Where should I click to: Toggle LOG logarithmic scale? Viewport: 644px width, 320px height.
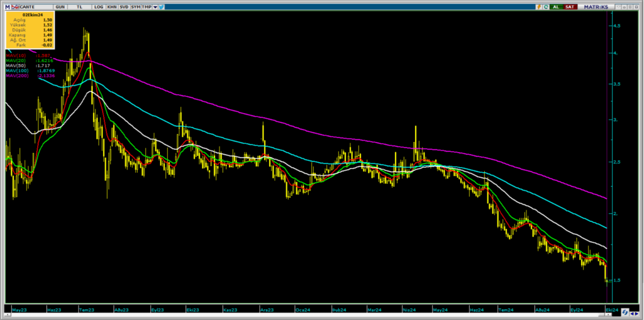tap(99, 6)
